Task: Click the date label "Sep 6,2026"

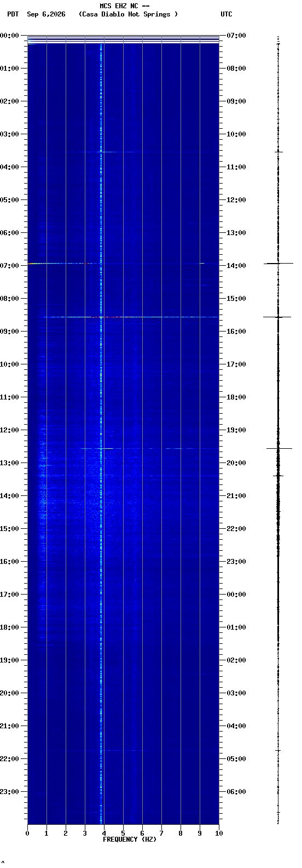Action: [46, 14]
